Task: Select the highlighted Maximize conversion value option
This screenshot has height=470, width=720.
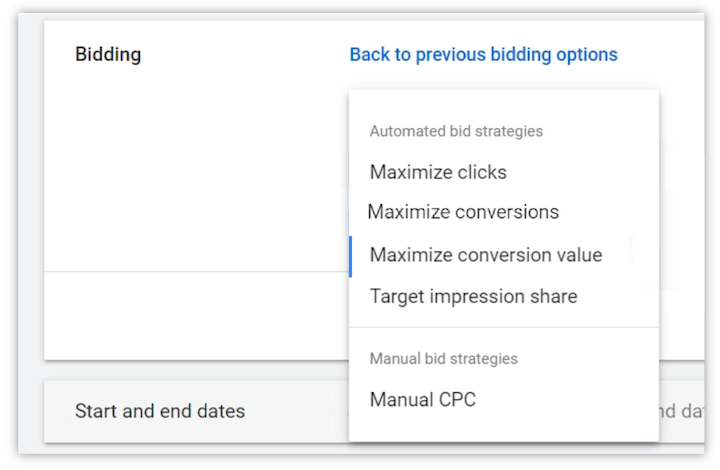Action: coord(486,255)
